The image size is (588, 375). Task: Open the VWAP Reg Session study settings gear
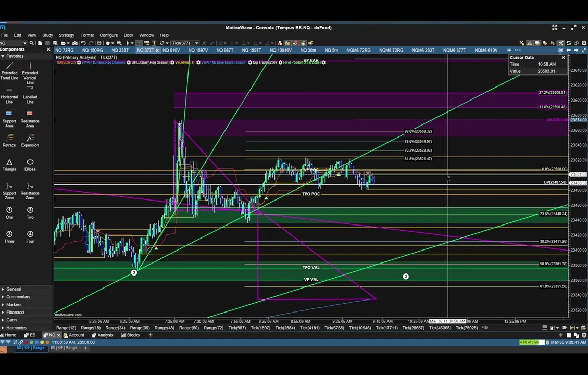(129, 63)
